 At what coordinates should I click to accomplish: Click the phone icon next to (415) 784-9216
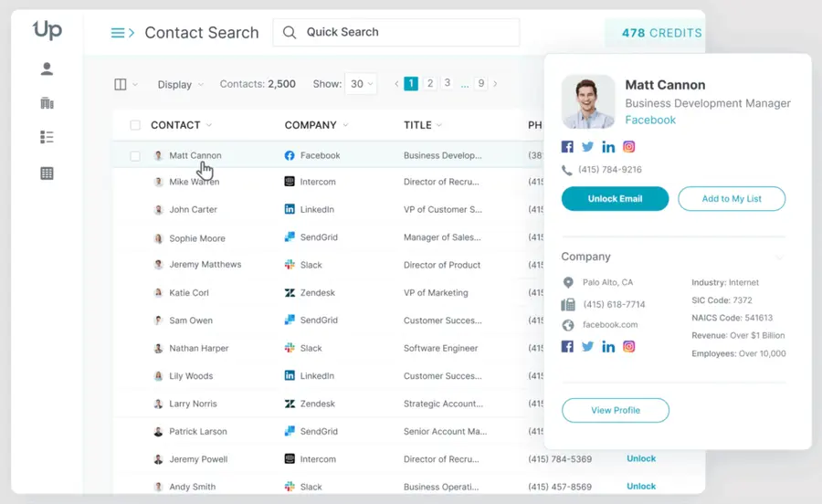click(566, 170)
